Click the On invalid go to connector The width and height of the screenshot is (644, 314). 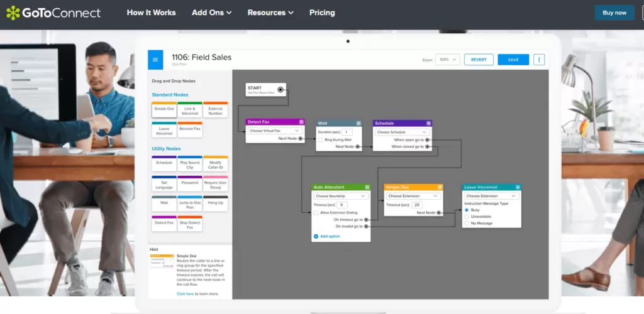366,226
